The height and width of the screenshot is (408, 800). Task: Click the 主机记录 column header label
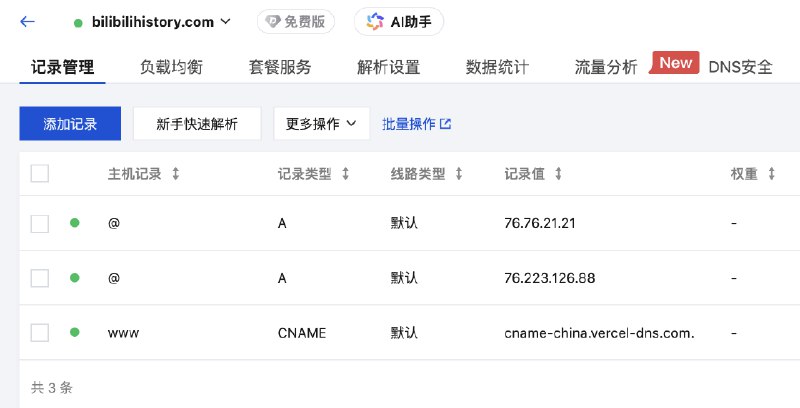[135, 174]
